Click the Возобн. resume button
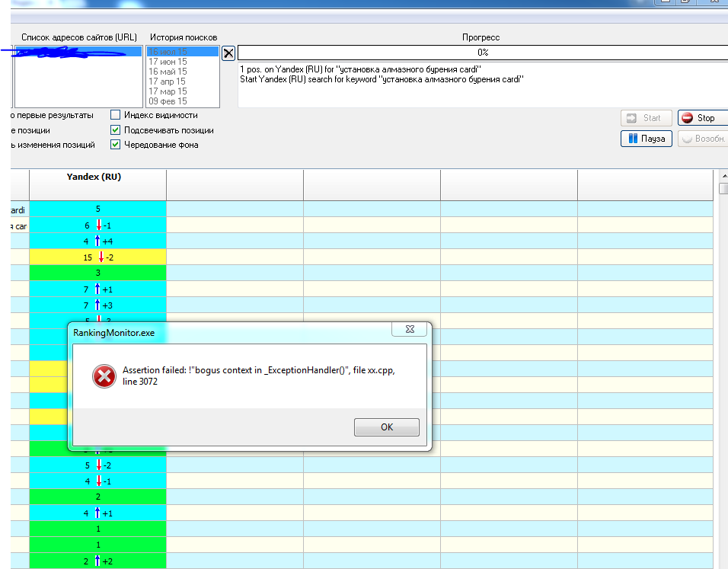 click(702, 139)
